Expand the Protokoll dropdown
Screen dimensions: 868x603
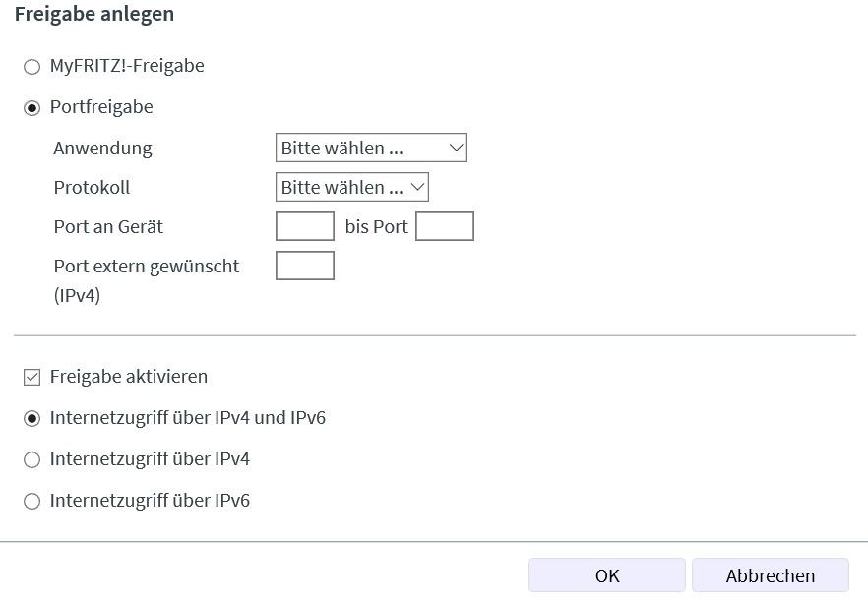click(351, 187)
